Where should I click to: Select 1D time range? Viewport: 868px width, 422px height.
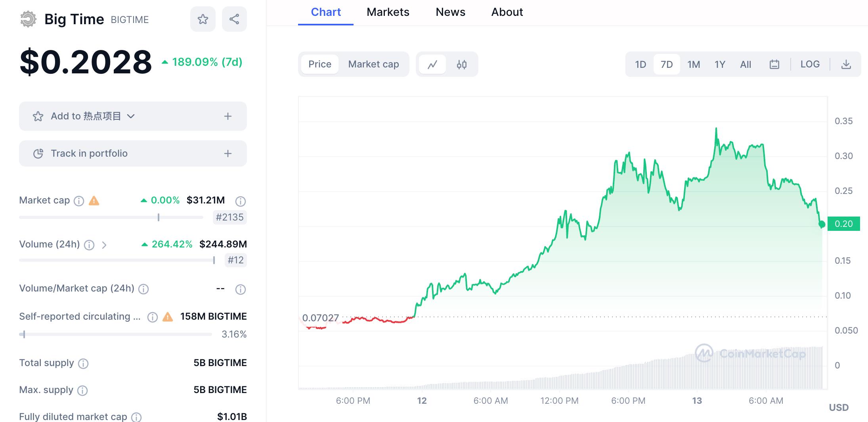coord(640,64)
